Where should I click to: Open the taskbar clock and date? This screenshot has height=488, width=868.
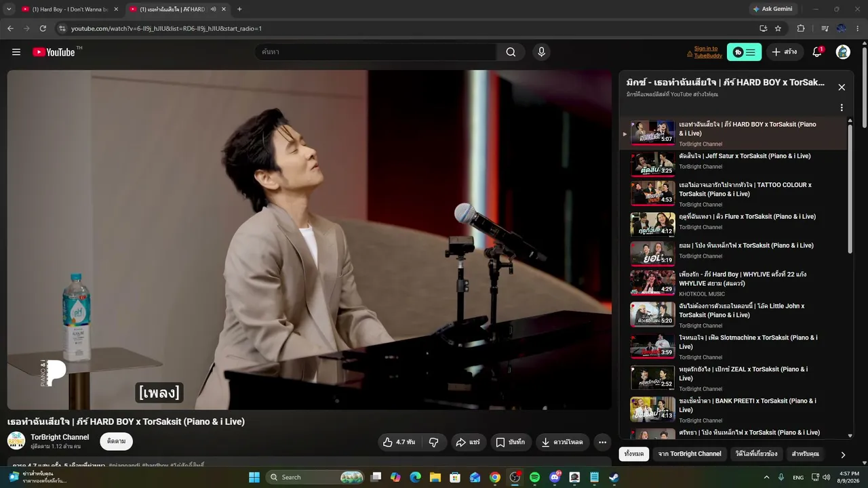click(849, 477)
